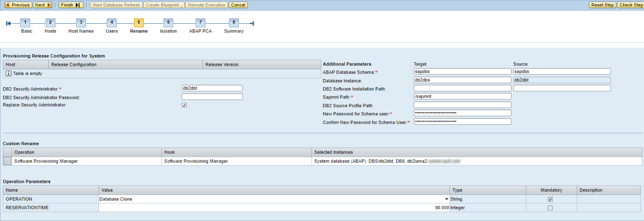The height and width of the screenshot is (221, 644).
Task: Jump to roadmap step 6 Isolation
Action: click(x=168, y=23)
